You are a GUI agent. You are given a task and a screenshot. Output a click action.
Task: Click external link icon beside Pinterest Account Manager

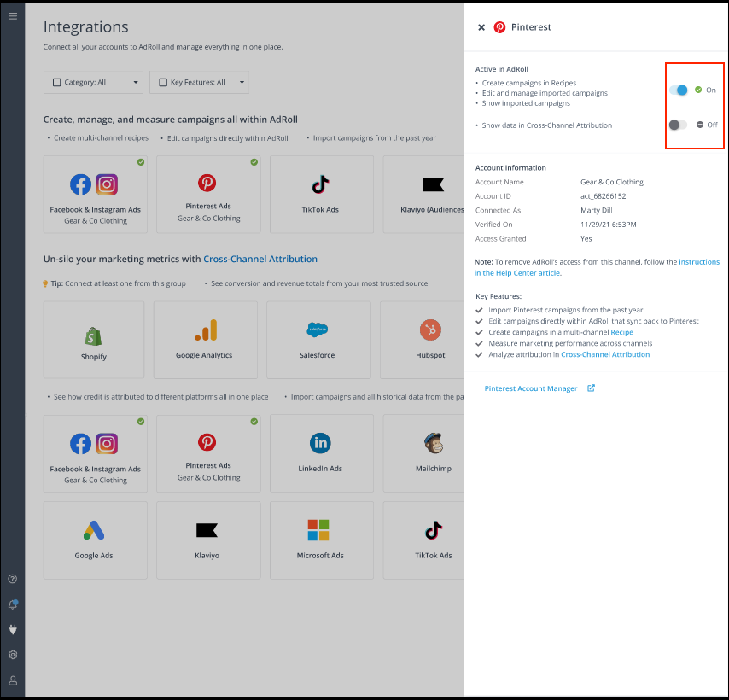click(591, 388)
